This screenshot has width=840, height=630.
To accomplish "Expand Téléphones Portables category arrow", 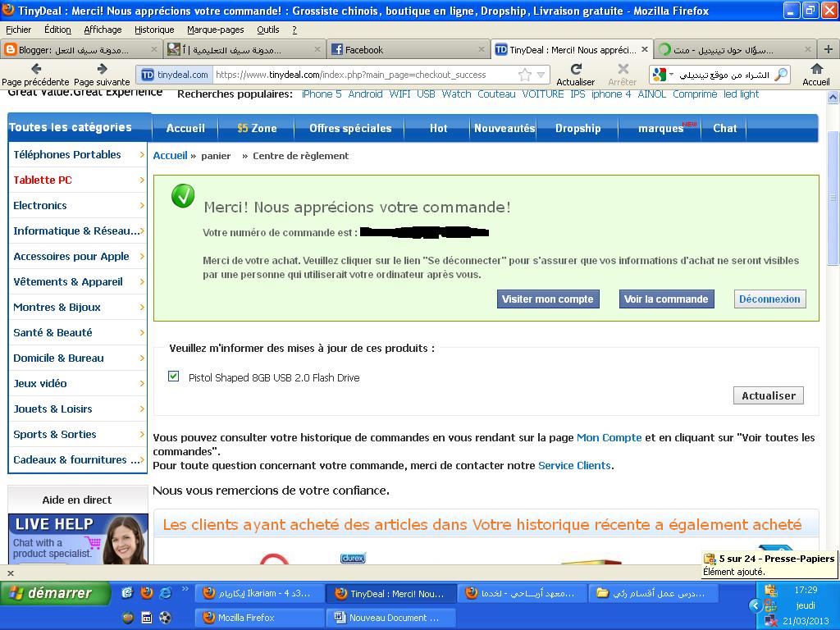I will (142, 155).
